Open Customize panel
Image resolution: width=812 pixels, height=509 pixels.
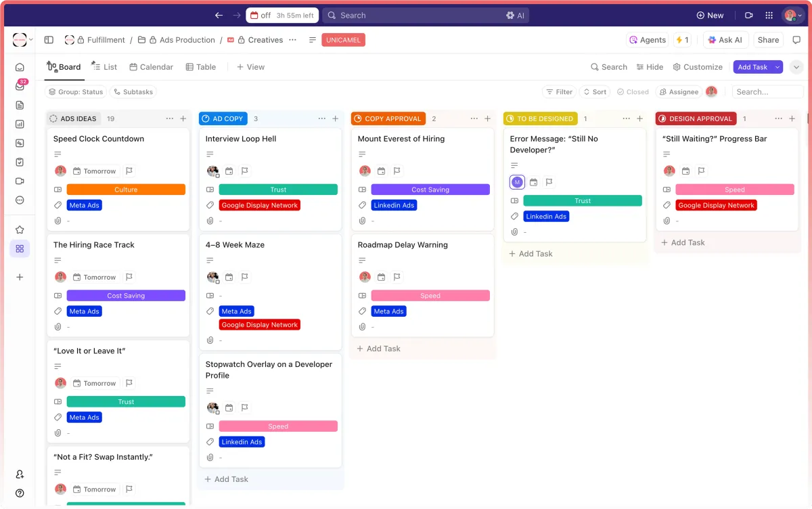click(698, 67)
